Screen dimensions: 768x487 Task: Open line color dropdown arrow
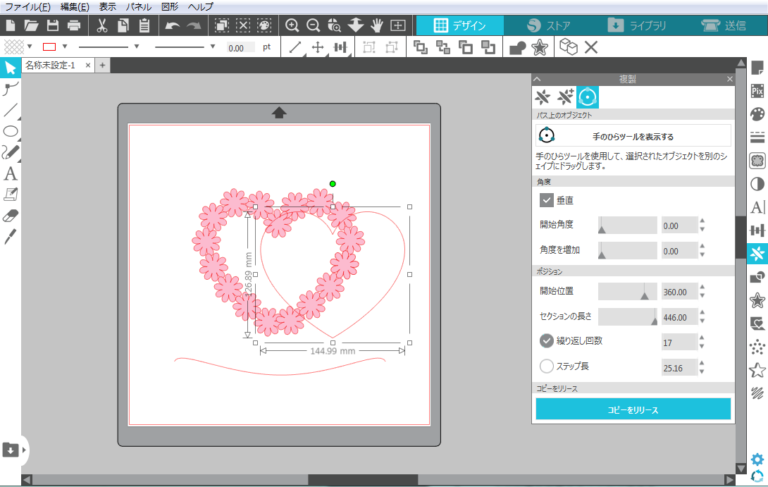point(65,47)
